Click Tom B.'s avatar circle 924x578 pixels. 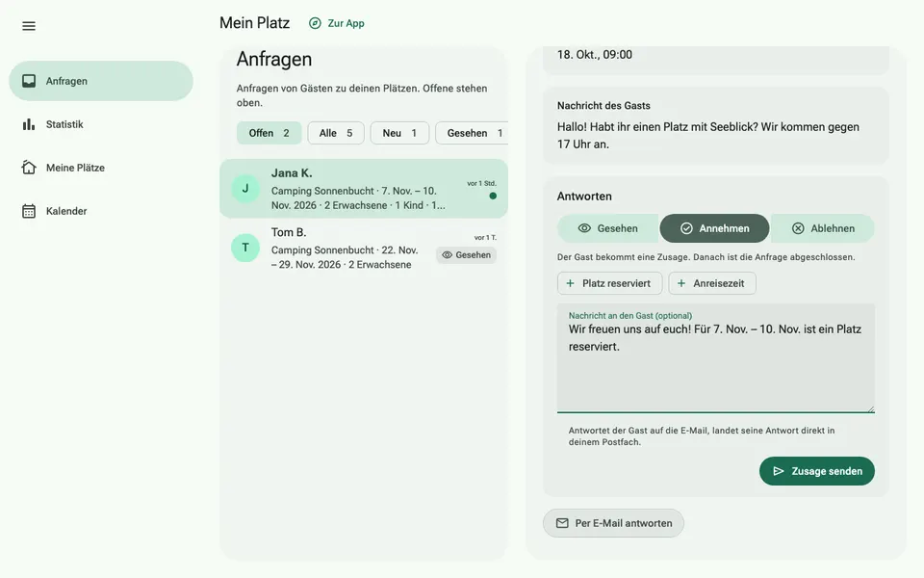pyautogui.click(x=245, y=248)
